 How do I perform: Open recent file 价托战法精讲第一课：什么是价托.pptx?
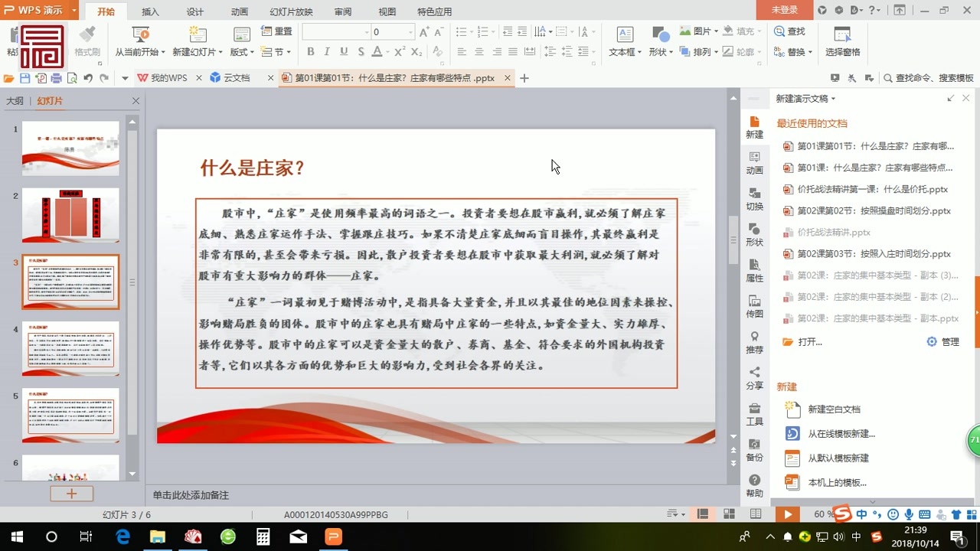873,189
